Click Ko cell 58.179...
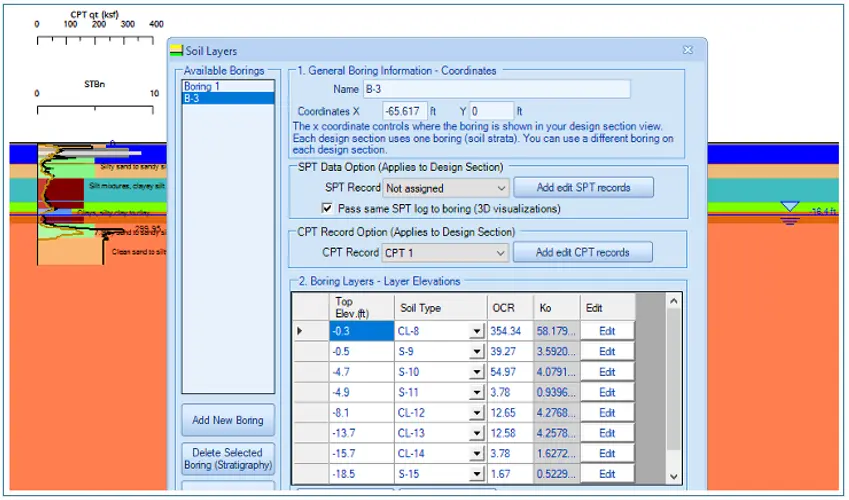 [557, 331]
